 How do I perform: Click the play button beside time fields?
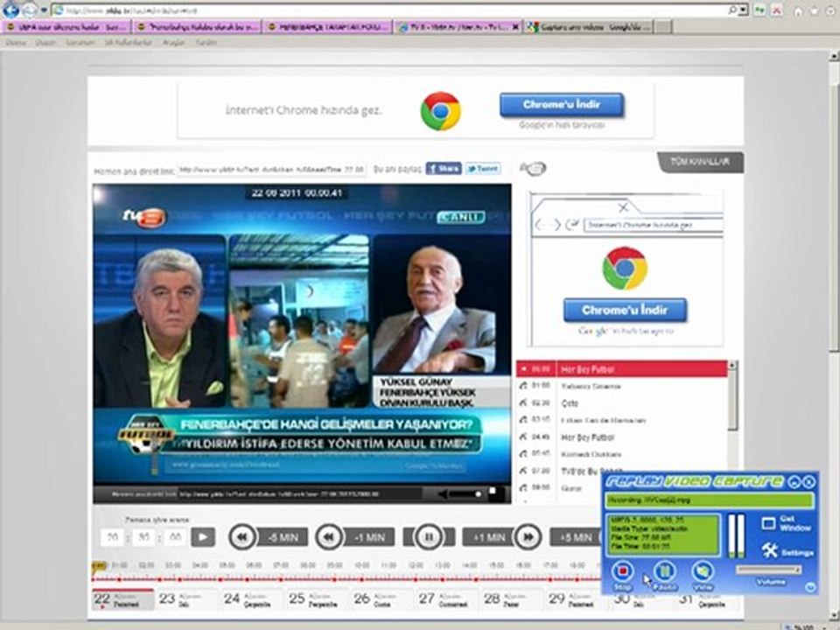tap(203, 537)
